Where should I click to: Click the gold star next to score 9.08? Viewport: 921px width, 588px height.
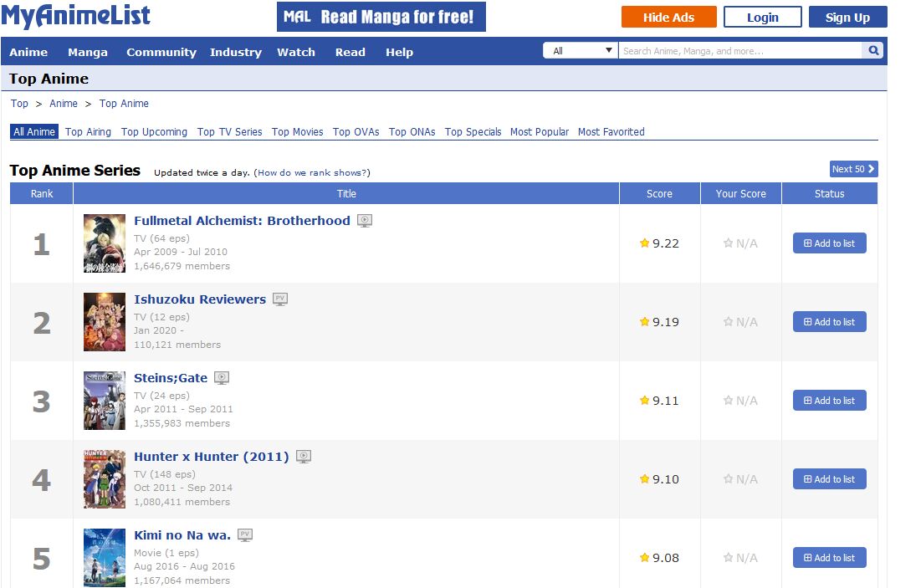pyautogui.click(x=644, y=557)
